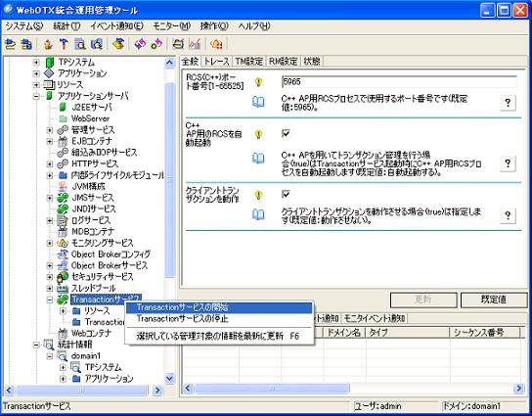Click the Object Brokerコンフィグ icon

pos(63,254)
